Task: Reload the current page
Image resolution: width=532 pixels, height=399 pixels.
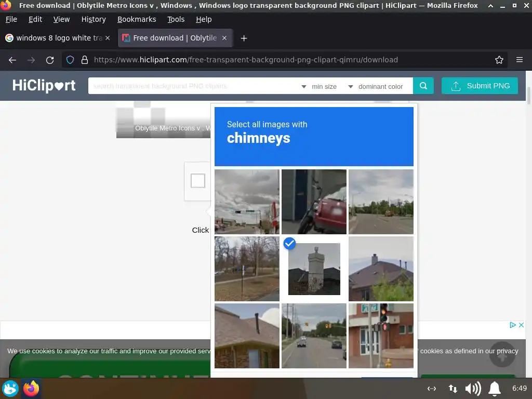Action: point(50,60)
